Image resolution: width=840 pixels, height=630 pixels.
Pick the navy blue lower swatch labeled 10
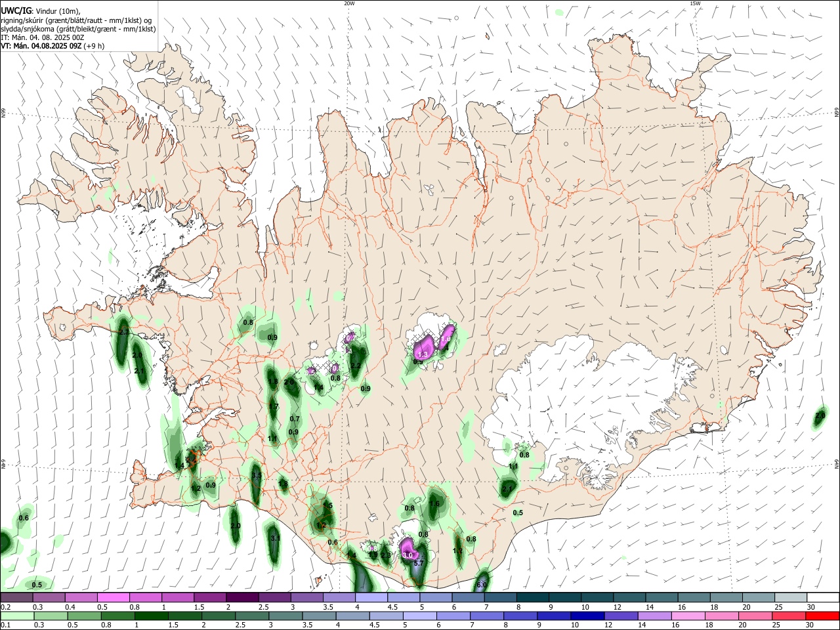[x=587, y=616]
